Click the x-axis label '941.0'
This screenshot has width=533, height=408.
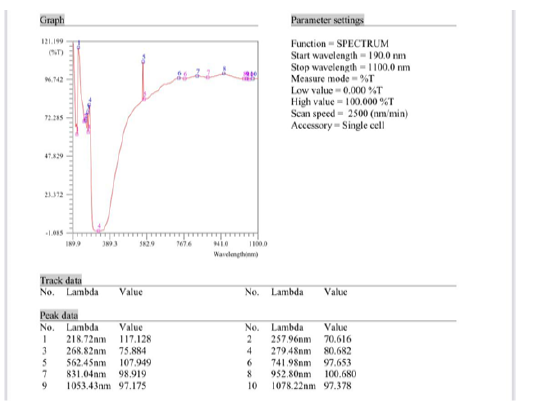[x=221, y=244]
